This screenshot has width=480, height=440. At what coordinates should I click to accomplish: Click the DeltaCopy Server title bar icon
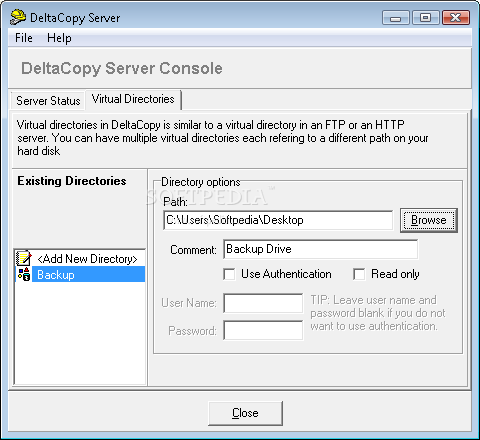(x=18, y=17)
